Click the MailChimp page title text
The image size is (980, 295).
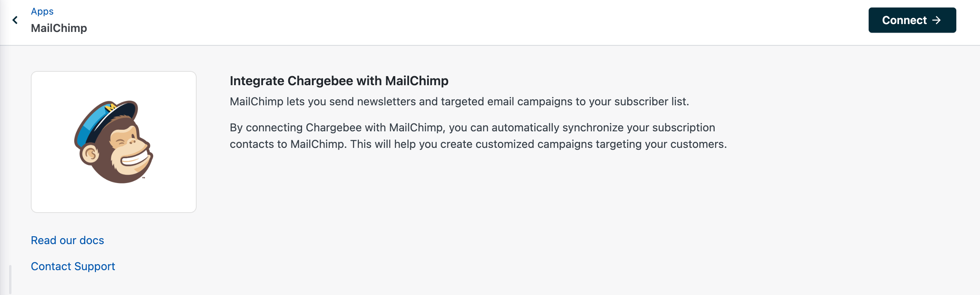pos(59,28)
